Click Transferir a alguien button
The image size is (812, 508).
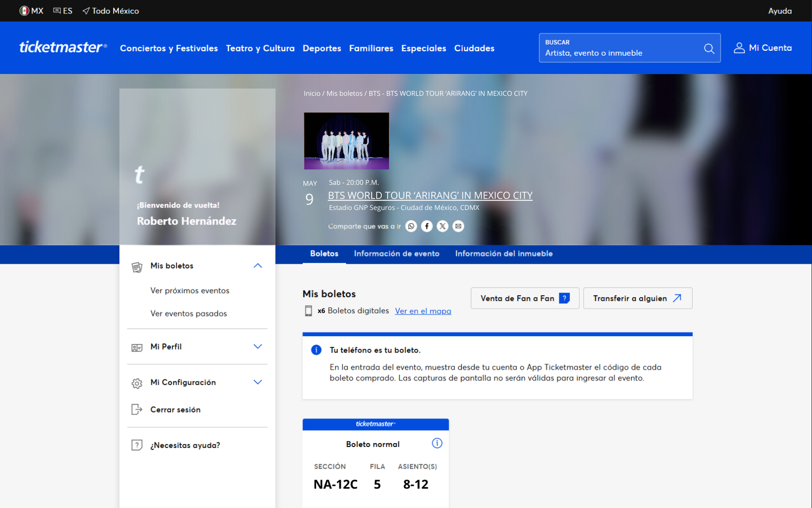click(x=637, y=298)
